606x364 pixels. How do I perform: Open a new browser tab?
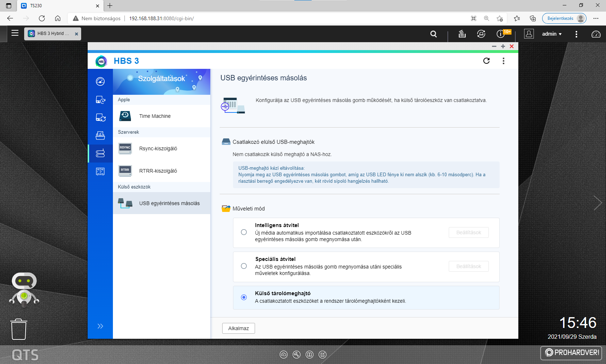110,5
